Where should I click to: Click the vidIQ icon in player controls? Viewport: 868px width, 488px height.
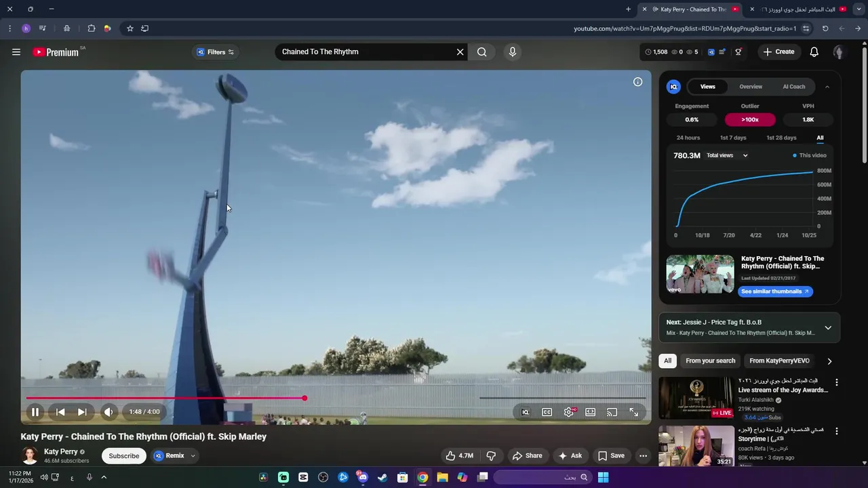click(525, 412)
